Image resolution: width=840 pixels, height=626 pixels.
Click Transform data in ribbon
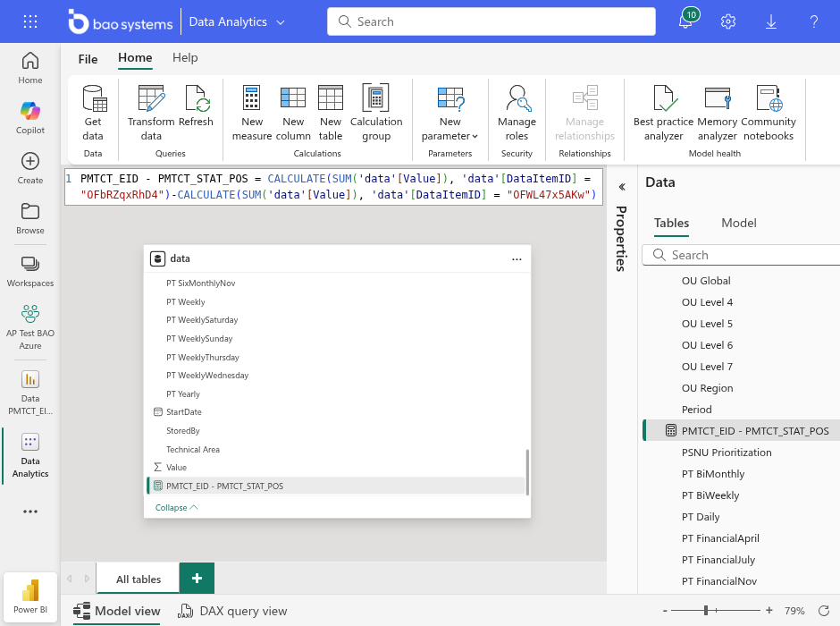click(x=151, y=113)
